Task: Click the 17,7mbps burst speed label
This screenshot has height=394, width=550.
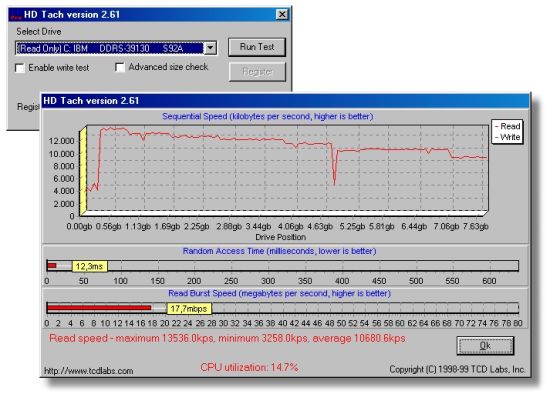Action: 189,309
